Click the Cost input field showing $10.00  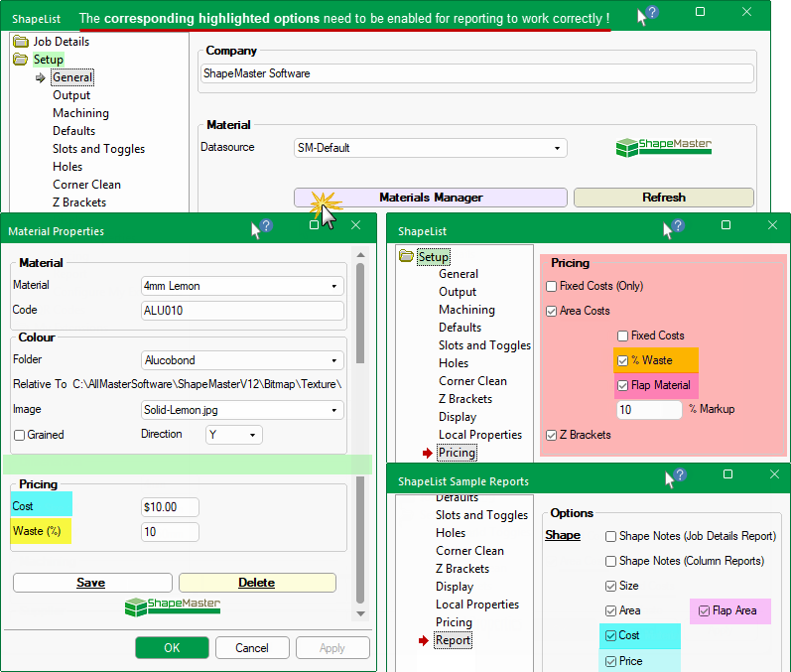point(170,507)
